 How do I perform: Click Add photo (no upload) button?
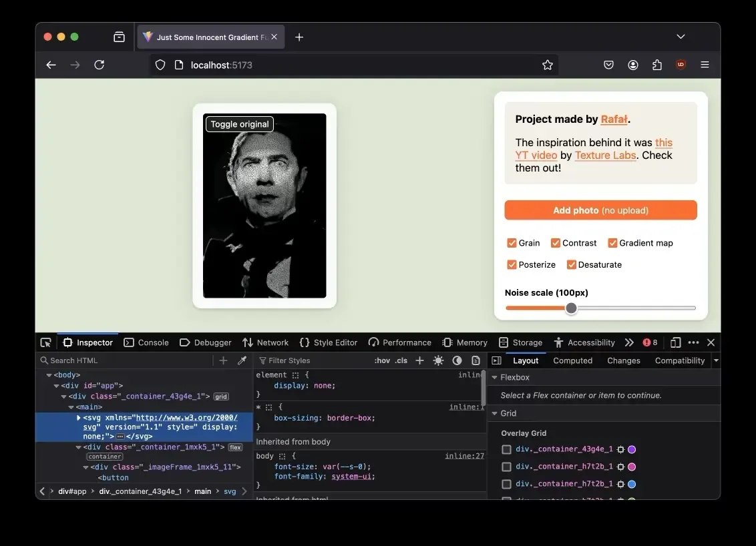[601, 210]
